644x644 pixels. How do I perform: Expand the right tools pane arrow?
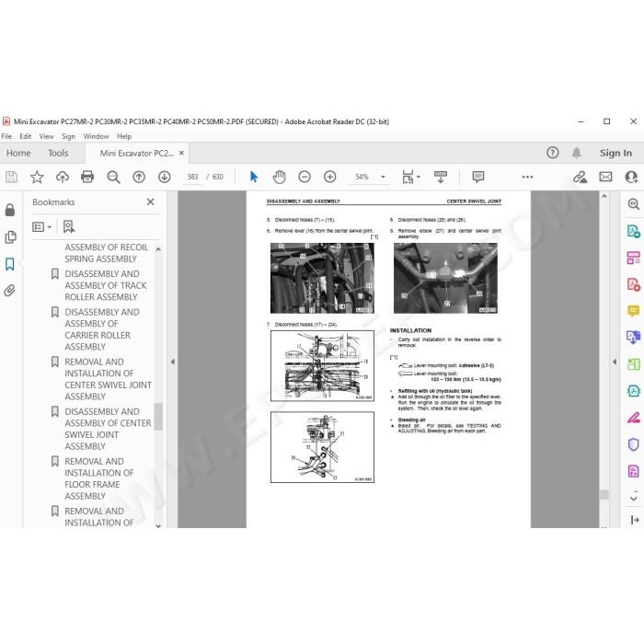[634, 520]
